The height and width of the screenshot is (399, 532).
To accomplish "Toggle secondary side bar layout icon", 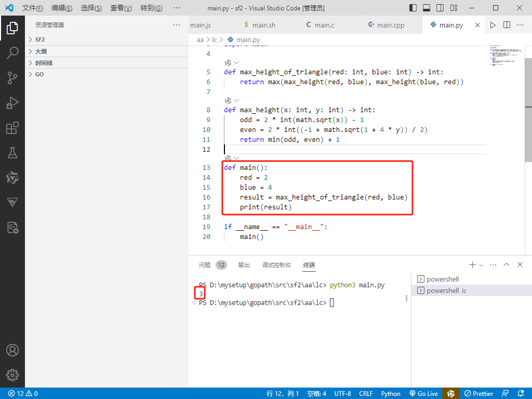I will [440, 8].
